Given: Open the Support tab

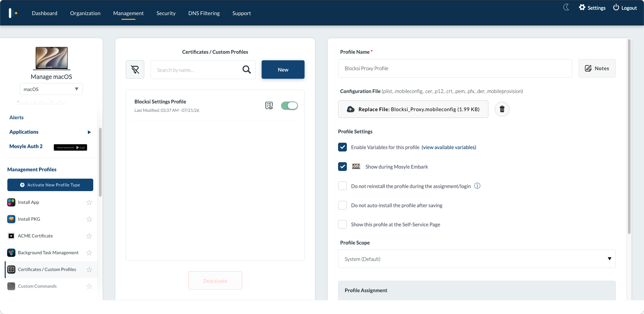Looking at the screenshot, I should 241,13.
